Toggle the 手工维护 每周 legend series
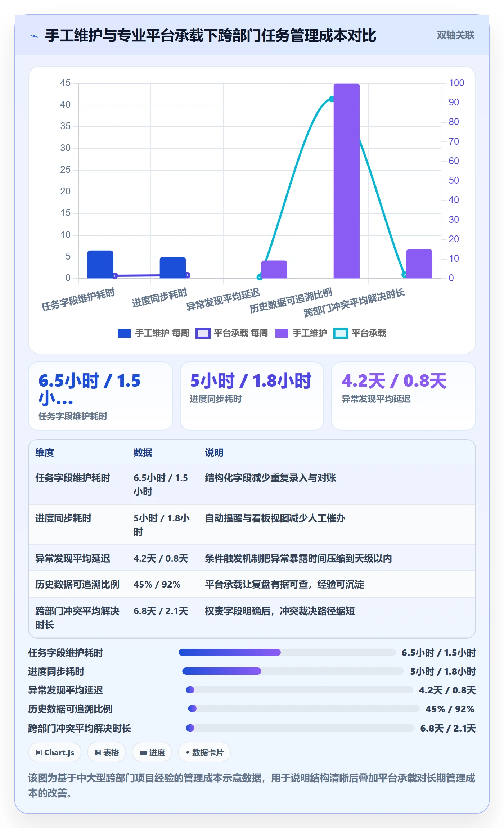Viewport: 504px width, 828px height. pyautogui.click(x=153, y=333)
